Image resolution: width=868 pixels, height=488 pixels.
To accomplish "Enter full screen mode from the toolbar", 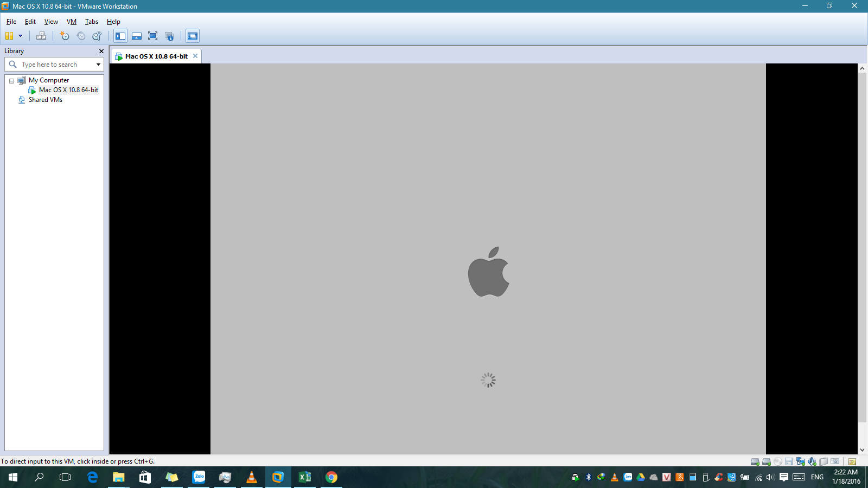I will (153, 36).
